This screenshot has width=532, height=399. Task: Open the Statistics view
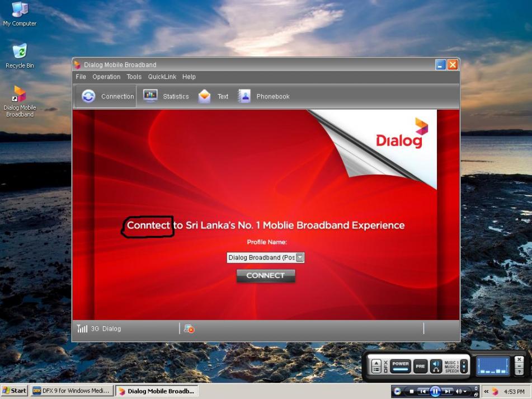click(x=166, y=96)
